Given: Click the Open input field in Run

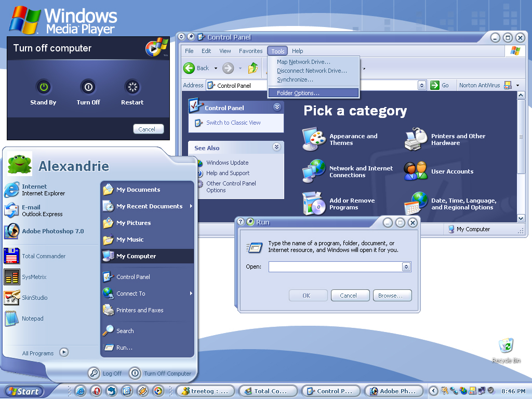Looking at the screenshot, I should 335,267.
